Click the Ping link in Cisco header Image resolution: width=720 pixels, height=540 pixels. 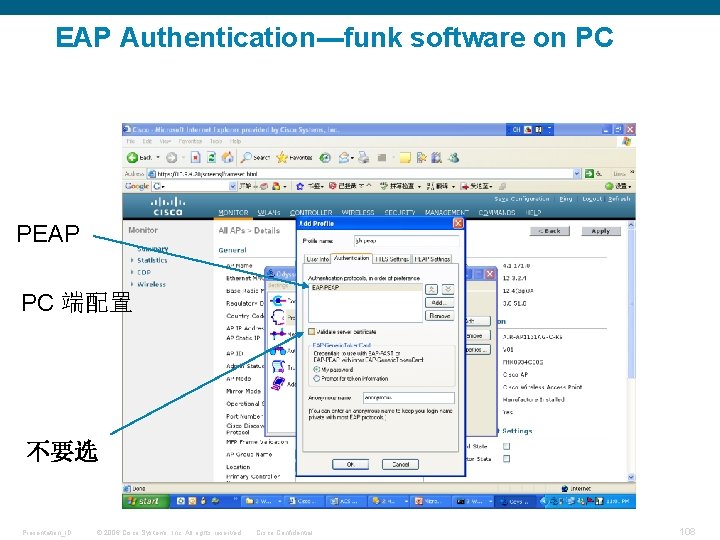[x=566, y=199]
